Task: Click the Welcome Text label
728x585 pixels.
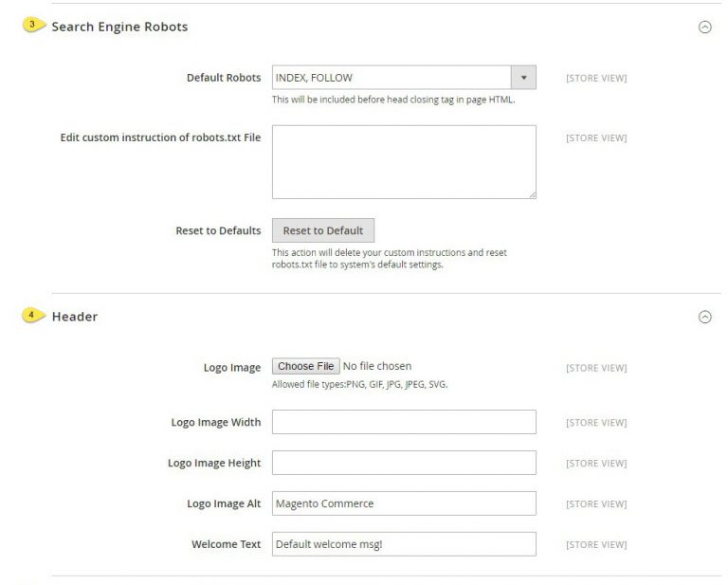Action: click(x=227, y=544)
